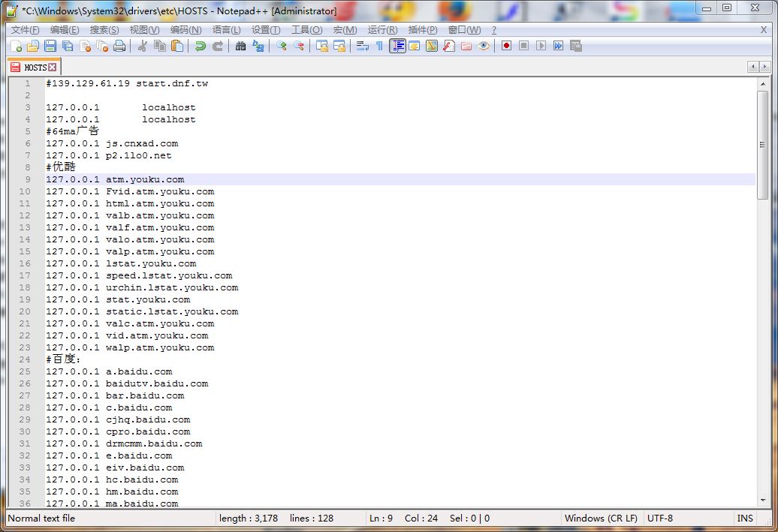The height and width of the screenshot is (532, 778).
Task: Open the Replace dialog from the toolbar
Action: tap(258, 46)
